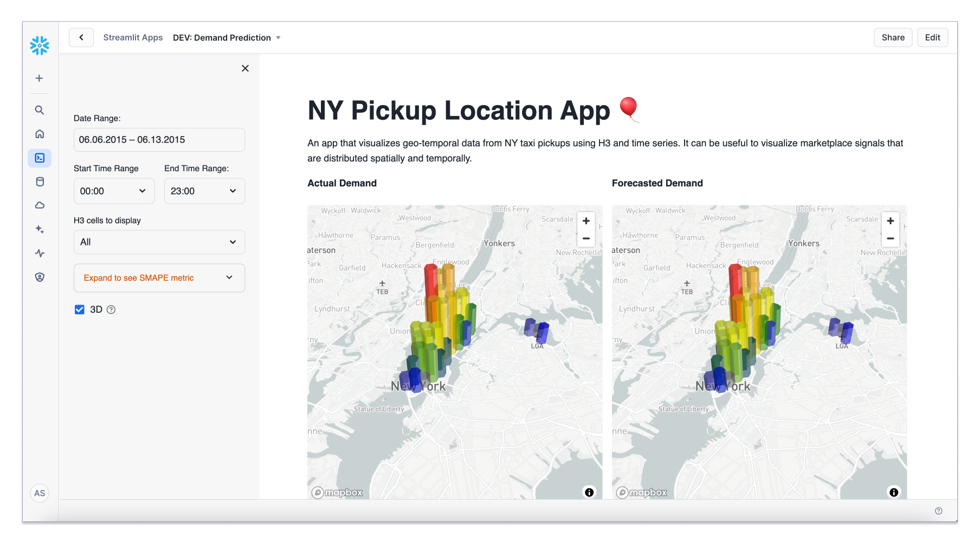Uncheck the 3D checkbox

[80, 309]
